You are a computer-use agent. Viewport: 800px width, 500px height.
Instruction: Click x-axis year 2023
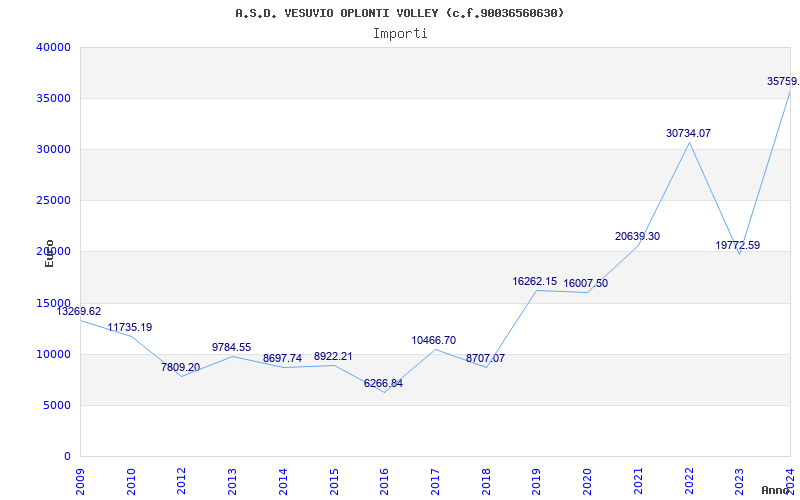click(740, 482)
